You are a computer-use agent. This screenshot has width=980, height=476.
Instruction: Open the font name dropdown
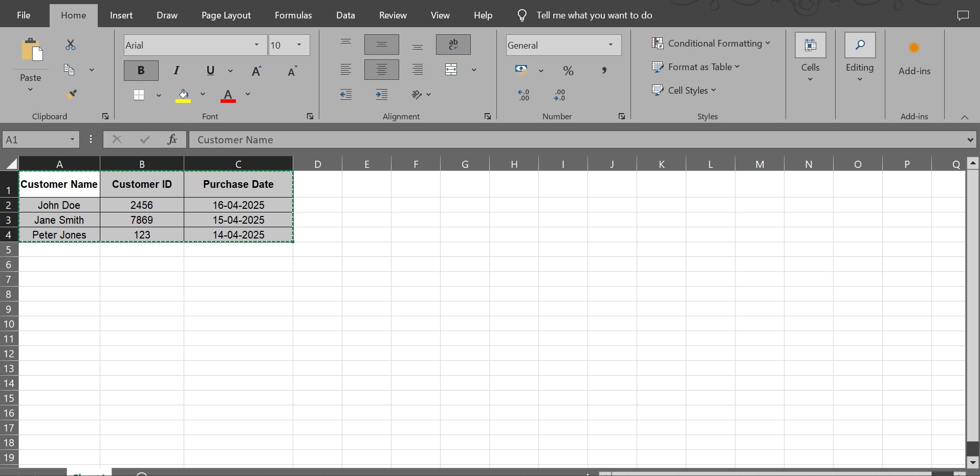[x=256, y=45]
